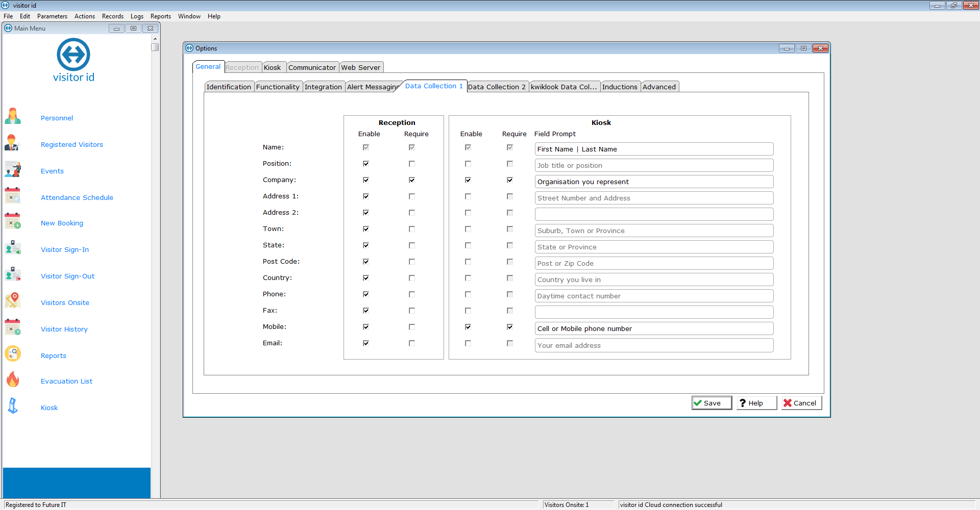Screen dimensions: 980x510
Task: Open the New Booking calendar icon
Action: (13, 222)
